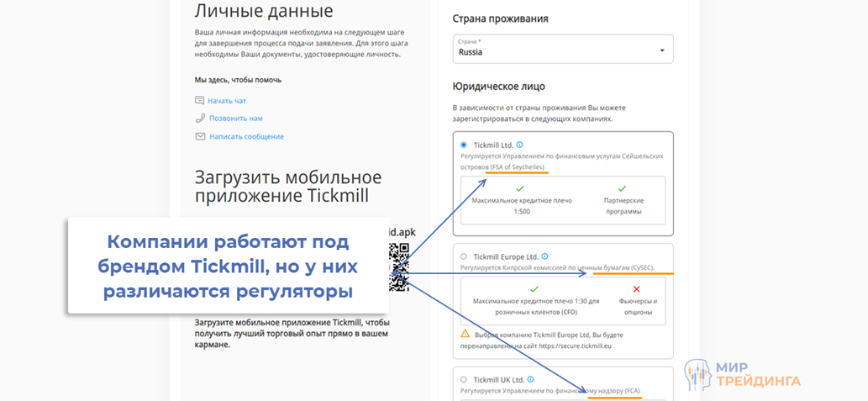This screenshot has height=401, width=868.
Task: Click the info icon next to Tickmill Europe Ltd.
Action: (544, 256)
